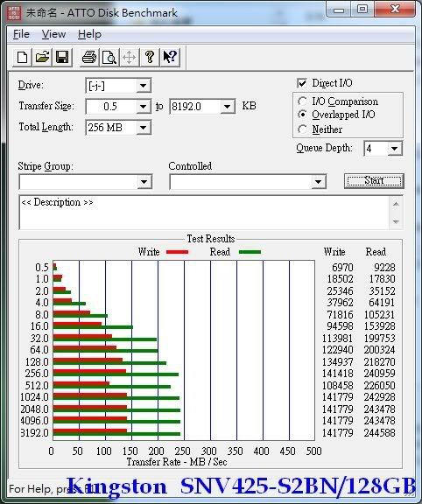Viewport: 422px width, 504px height.
Task: Click Description scrollbar up arrow
Action: point(396,204)
